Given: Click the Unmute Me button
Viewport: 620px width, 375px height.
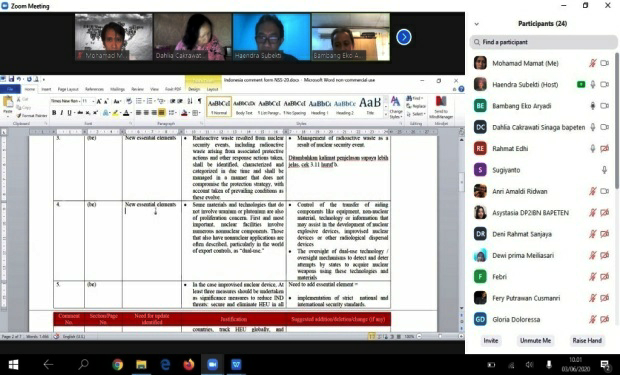Looking at the screenshot, I should point(535,341).
